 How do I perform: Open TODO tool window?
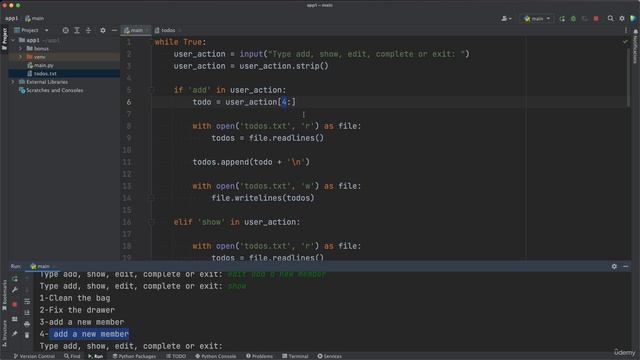point(176,356)
